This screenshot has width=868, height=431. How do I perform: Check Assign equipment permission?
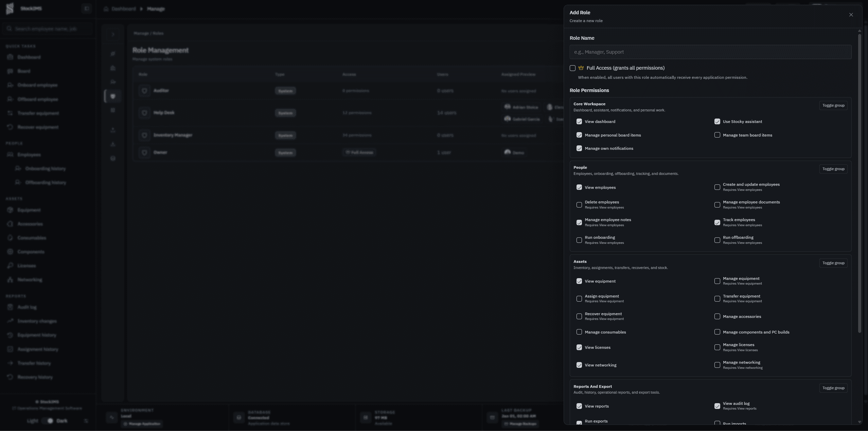(x=579, y=299)
